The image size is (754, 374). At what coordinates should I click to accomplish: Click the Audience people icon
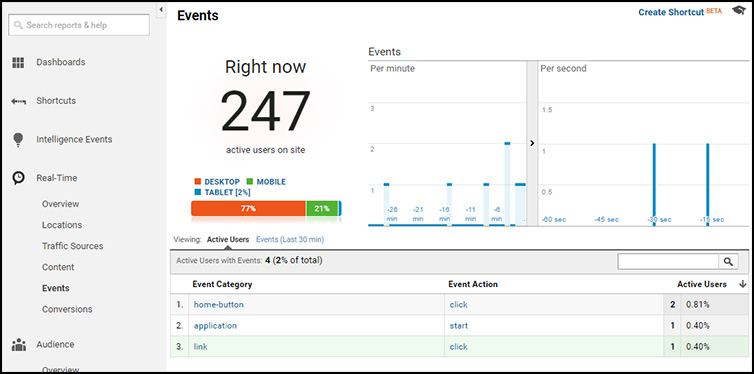18,345
